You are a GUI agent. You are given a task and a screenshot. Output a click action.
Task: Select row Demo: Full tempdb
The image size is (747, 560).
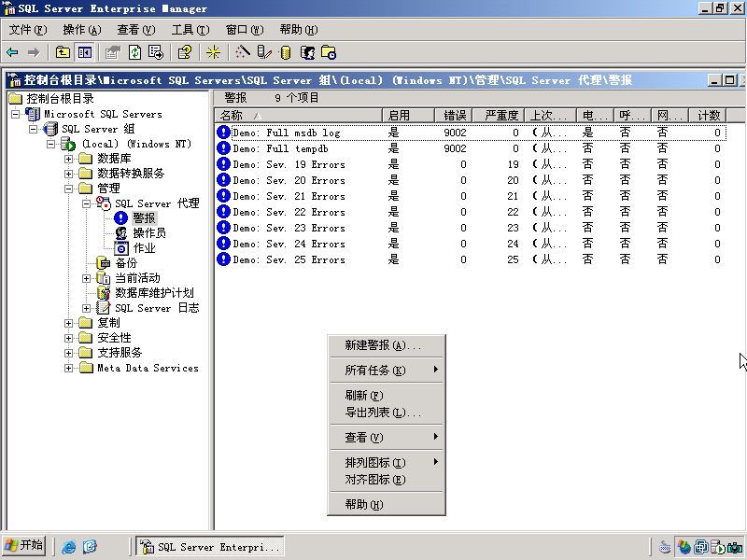pyautogui.click(x=471, y=148)
